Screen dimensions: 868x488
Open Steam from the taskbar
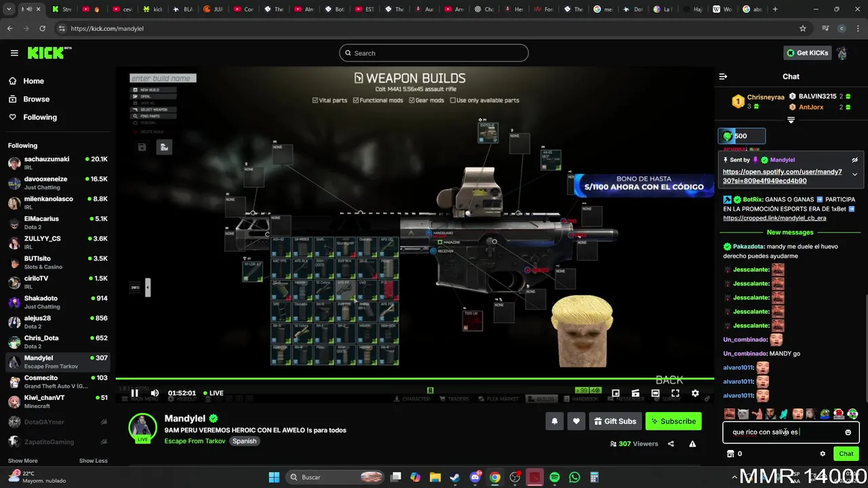[x=455, y=477]
